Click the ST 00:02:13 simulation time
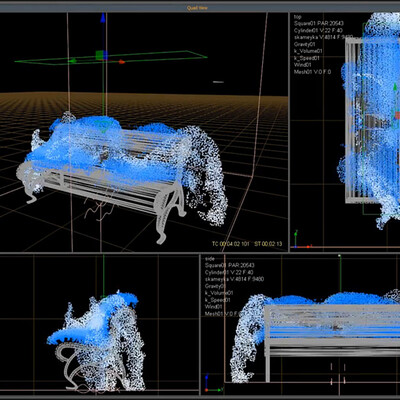400x400 pixels. pyautogui.click(x=268, y=244)
